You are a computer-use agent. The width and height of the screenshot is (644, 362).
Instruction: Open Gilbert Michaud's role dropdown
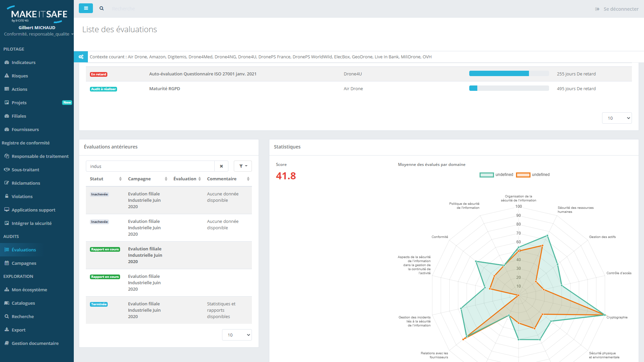38,34
